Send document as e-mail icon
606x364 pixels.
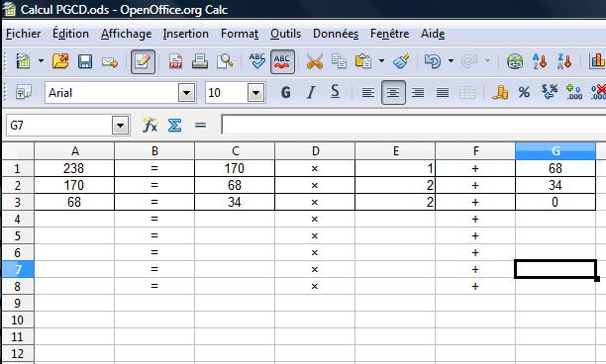pos(110,61)
